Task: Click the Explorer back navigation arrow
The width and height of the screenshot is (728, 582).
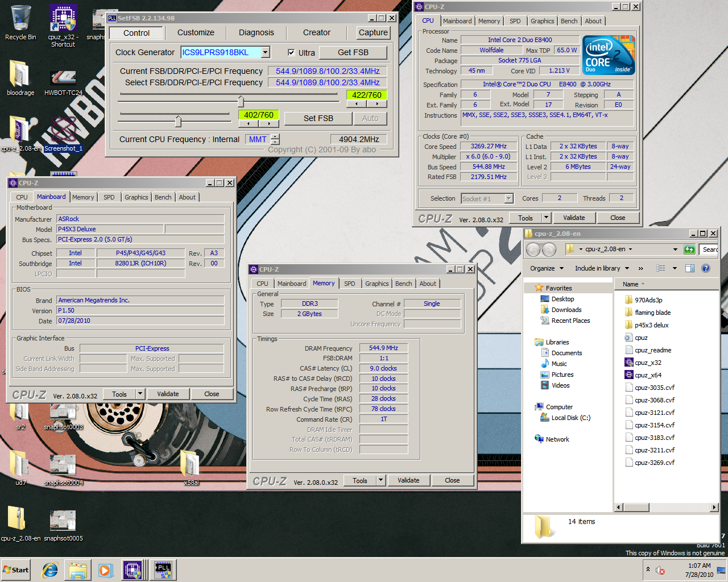Action: (x=533, y=250)
